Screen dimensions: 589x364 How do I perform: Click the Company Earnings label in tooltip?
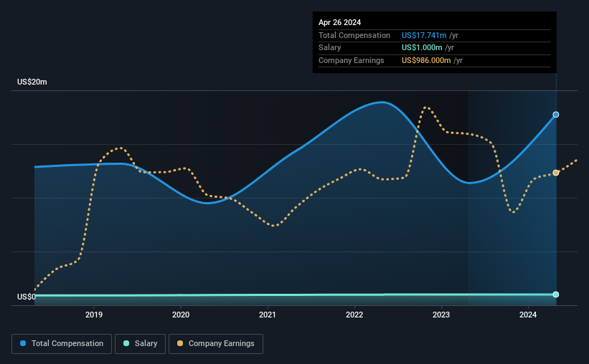click(352, 60)
